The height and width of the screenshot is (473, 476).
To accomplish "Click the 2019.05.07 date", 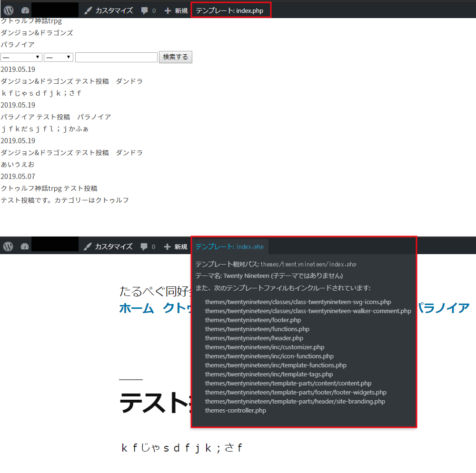I will point(18,176).
